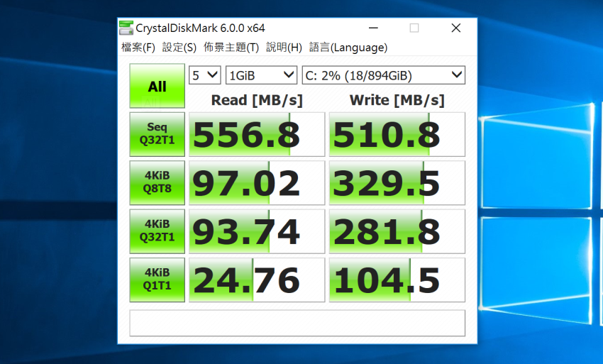Click the empty comment field at bottom

tap(297, 323)
